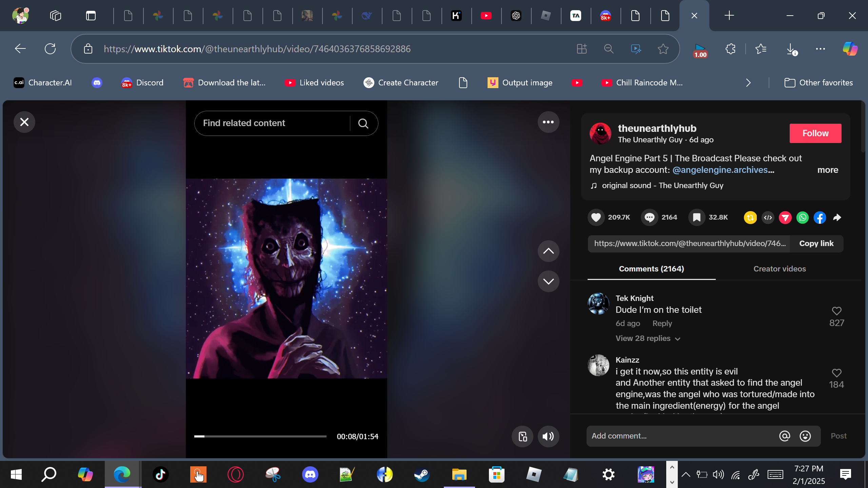
Task: Expand description with more
Action: [x=827, y=170]
